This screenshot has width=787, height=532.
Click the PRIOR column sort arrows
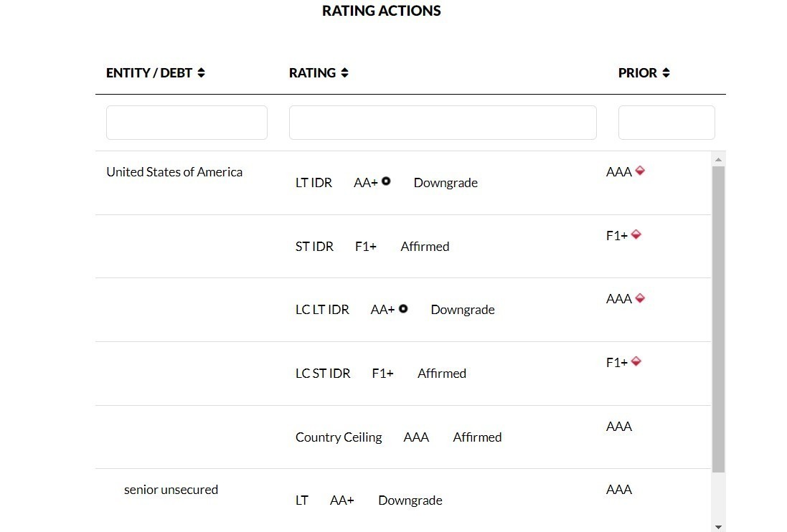pyautogui.click(x=666, y=73)
